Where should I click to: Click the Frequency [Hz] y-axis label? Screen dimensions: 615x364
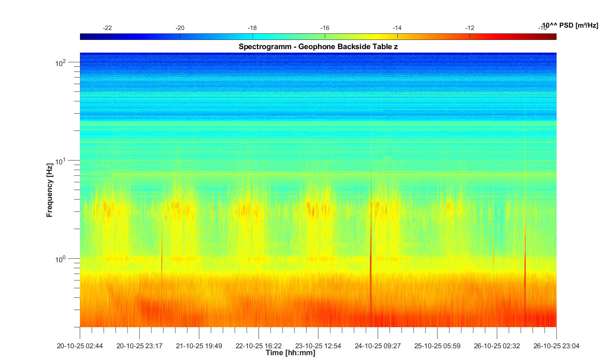[x=49, y=190]
